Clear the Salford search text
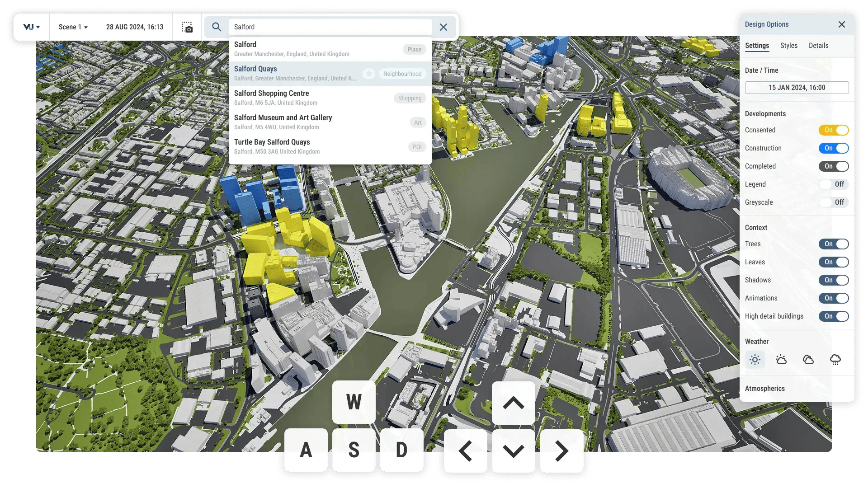 tap(443, 27)
